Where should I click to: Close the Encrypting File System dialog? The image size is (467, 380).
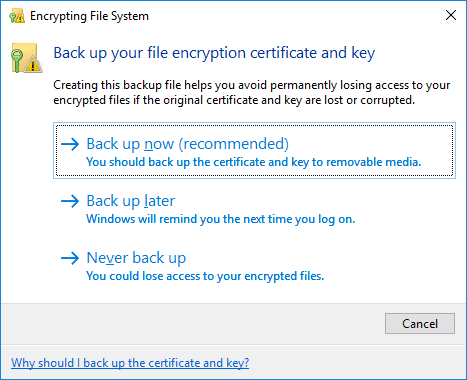pyautogui.click(x=451, y=15)
